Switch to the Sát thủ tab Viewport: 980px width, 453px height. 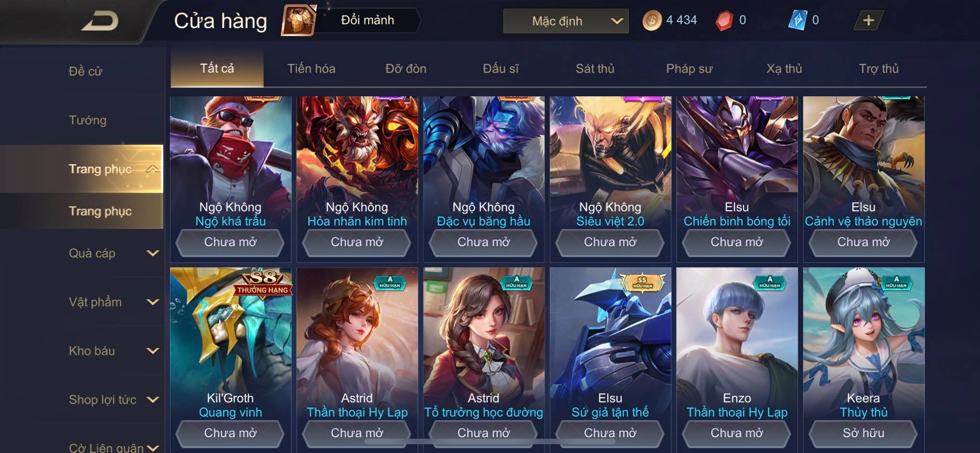tap(595, 68)
